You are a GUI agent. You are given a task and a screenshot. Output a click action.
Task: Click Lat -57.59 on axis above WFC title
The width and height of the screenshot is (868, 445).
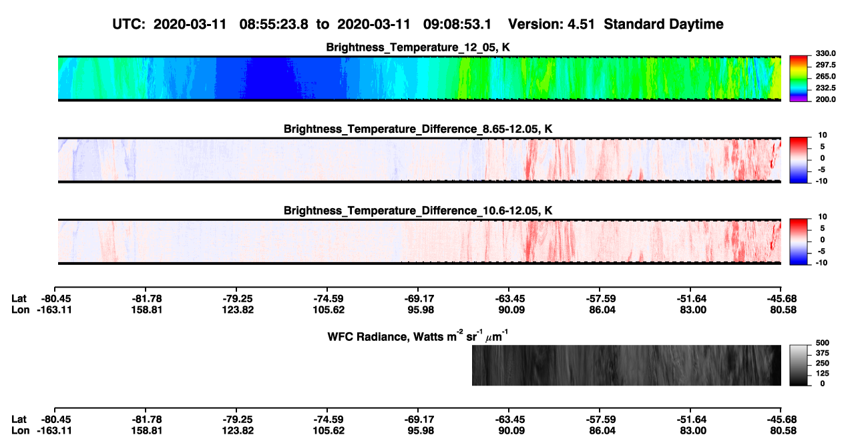[600, 299]
